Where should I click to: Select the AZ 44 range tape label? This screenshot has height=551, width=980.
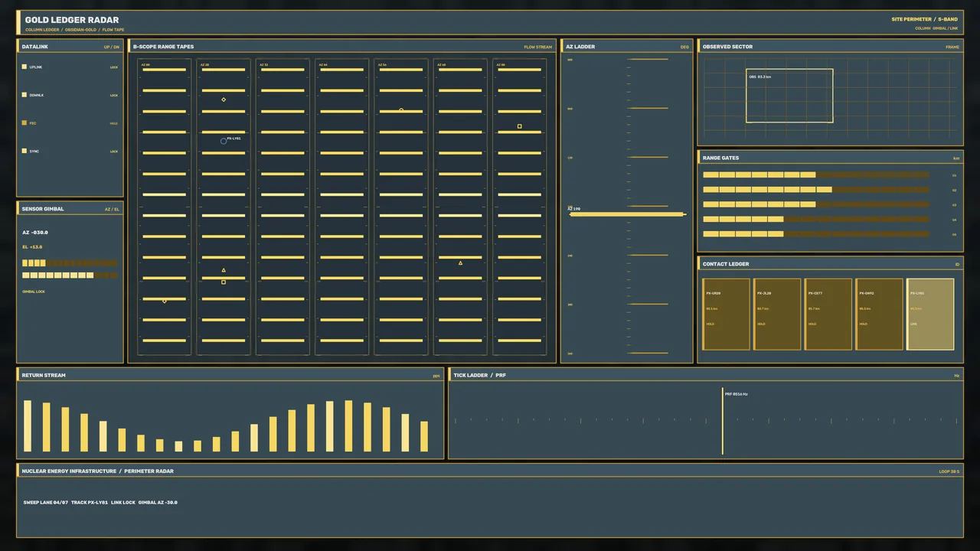click(323, 65)
